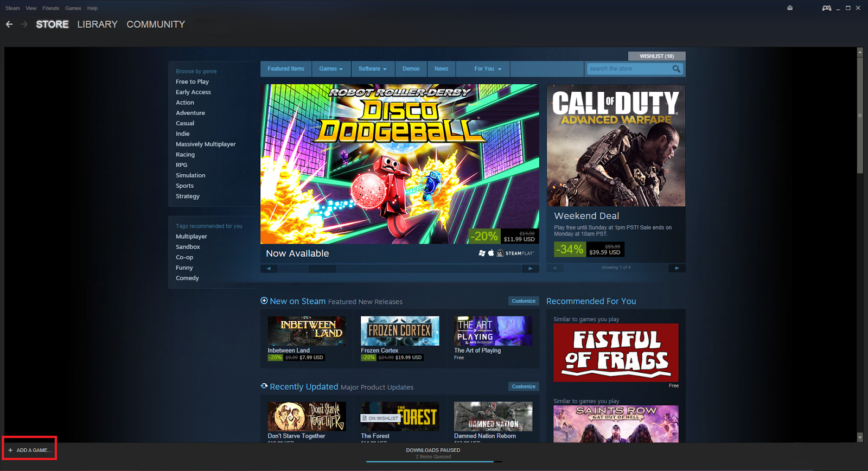
Task: Browse Strategy genre
Action: coord(188,196)
